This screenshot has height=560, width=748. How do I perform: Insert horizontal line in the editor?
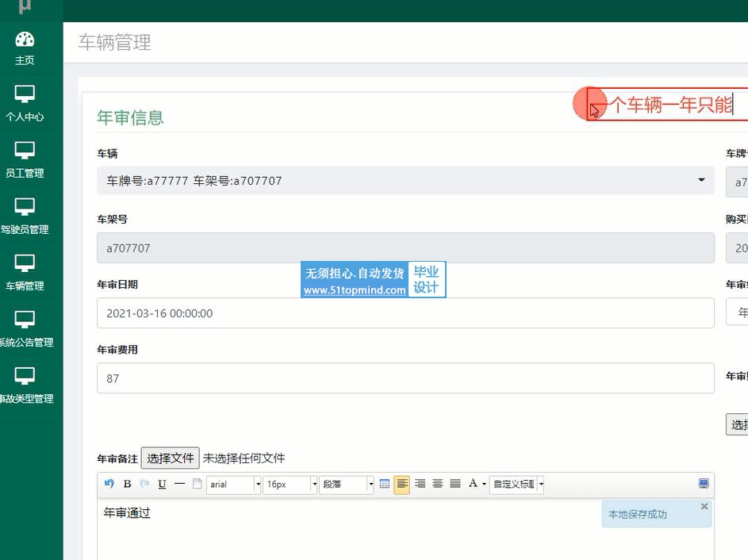[179, 484]
